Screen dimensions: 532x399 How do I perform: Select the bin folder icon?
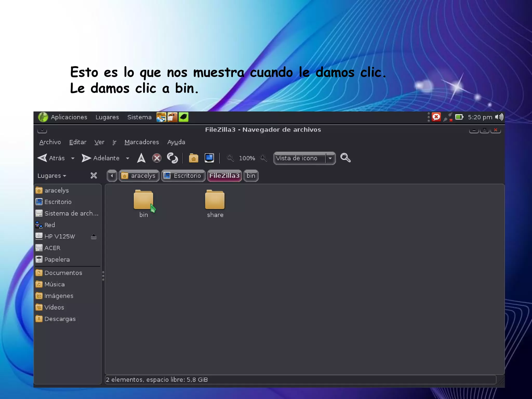pyautogui.click(x=143, y=199)
